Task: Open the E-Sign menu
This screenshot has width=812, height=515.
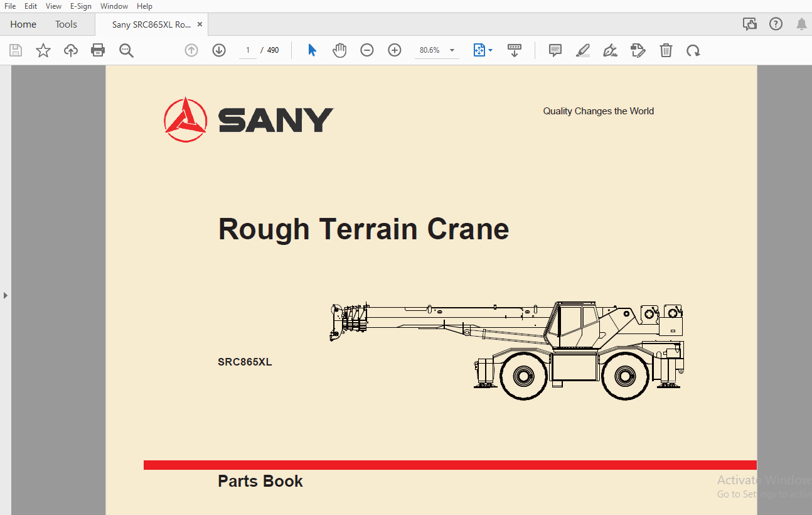Action: pos(80,6)
